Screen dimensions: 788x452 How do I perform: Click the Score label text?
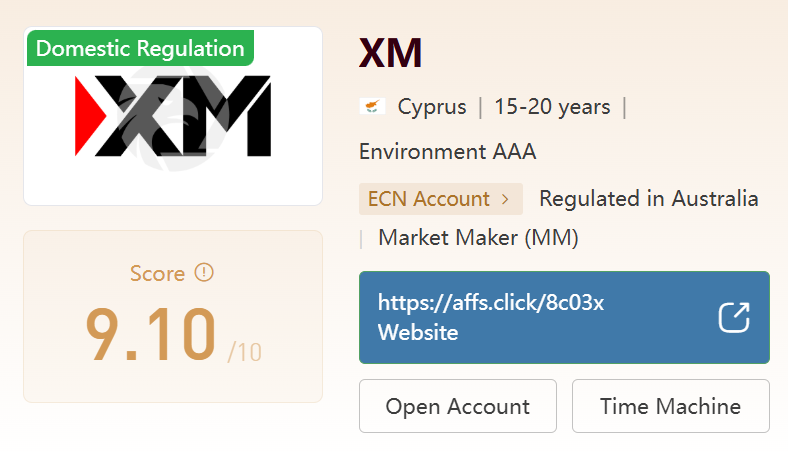coord(157,273)
